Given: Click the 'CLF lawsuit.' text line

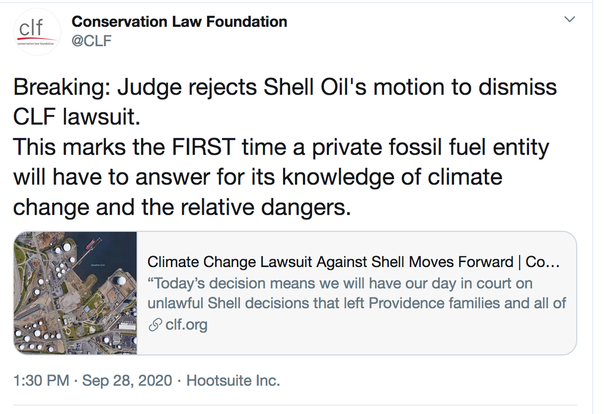Looking at the screenshot, I should 74,118.
